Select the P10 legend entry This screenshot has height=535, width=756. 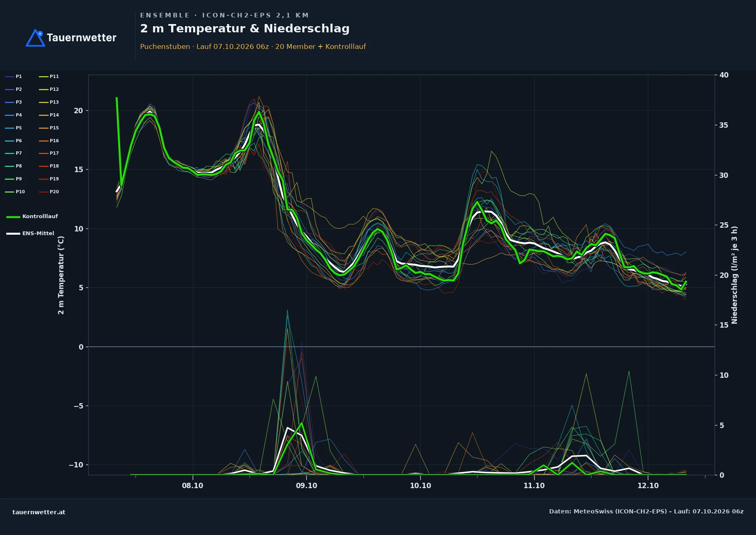(x=15, y=192)
